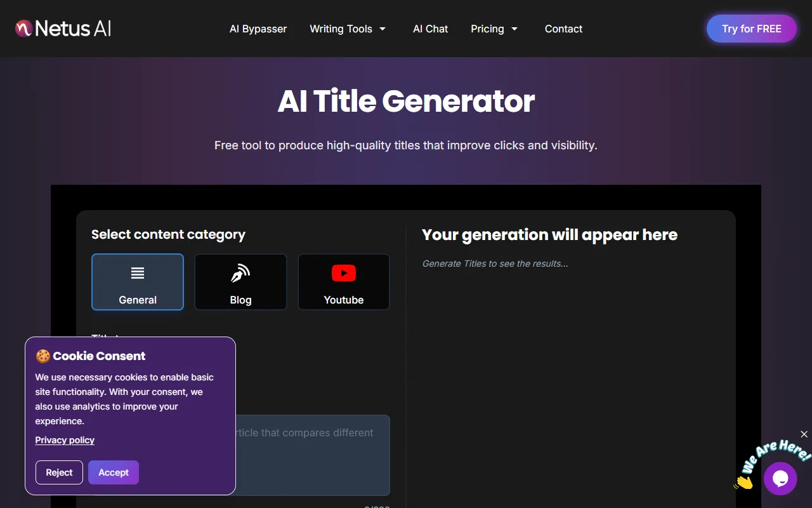Accept the cookie consent
812x508 pixels.
pos(114,472)
